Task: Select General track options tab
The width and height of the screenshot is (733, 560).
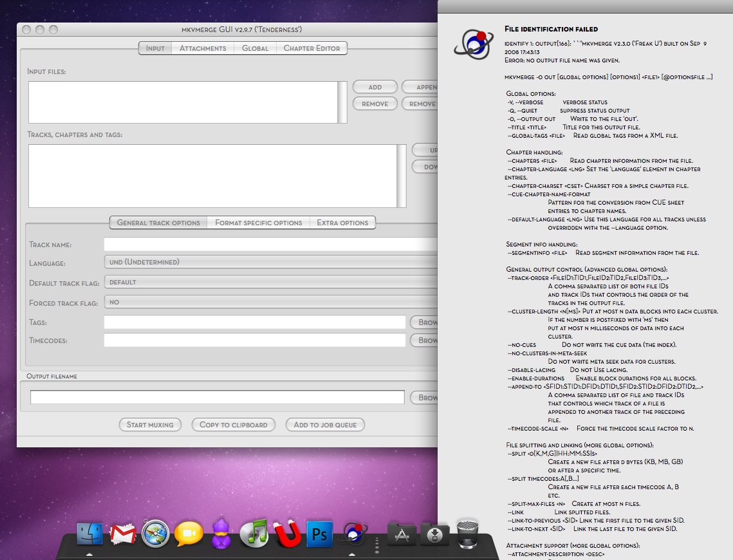Action: click(158, 223)
